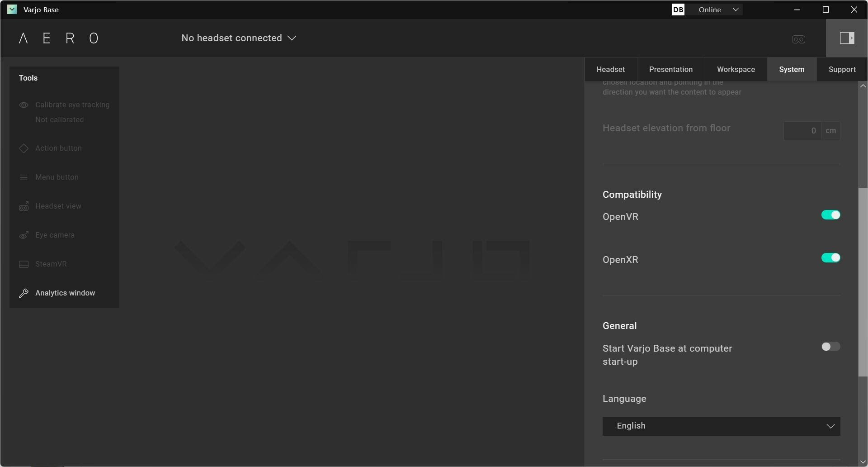Click the Compatibility section heading

tap(632, 195)
